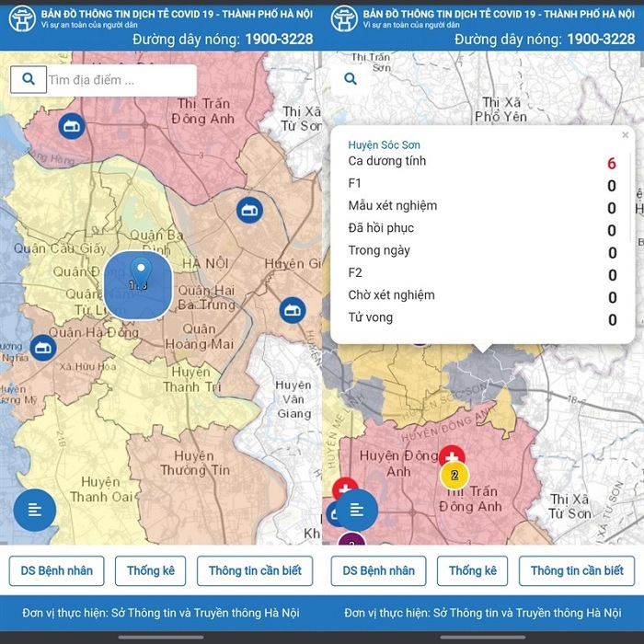The height and width of the screenshot is (644, 644).
Task: Click the search icon on the right map
Action: point(351,80)
